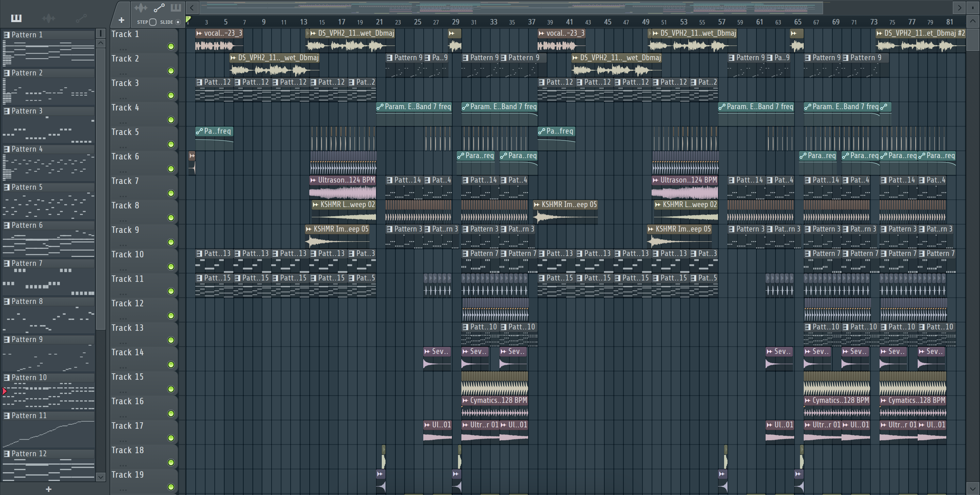Focus pattern clips in the playlist toolbar

[x=176, y=7]
